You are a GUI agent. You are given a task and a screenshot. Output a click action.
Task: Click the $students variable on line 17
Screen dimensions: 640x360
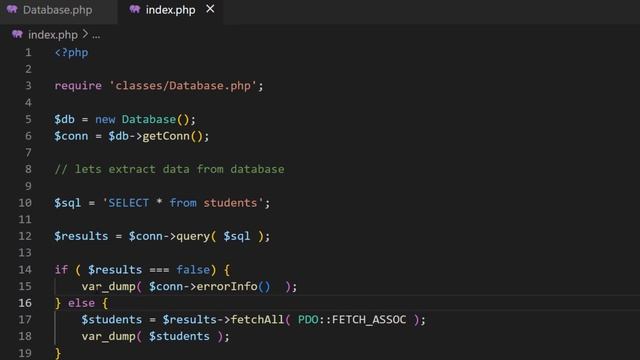tap(111, 320)
